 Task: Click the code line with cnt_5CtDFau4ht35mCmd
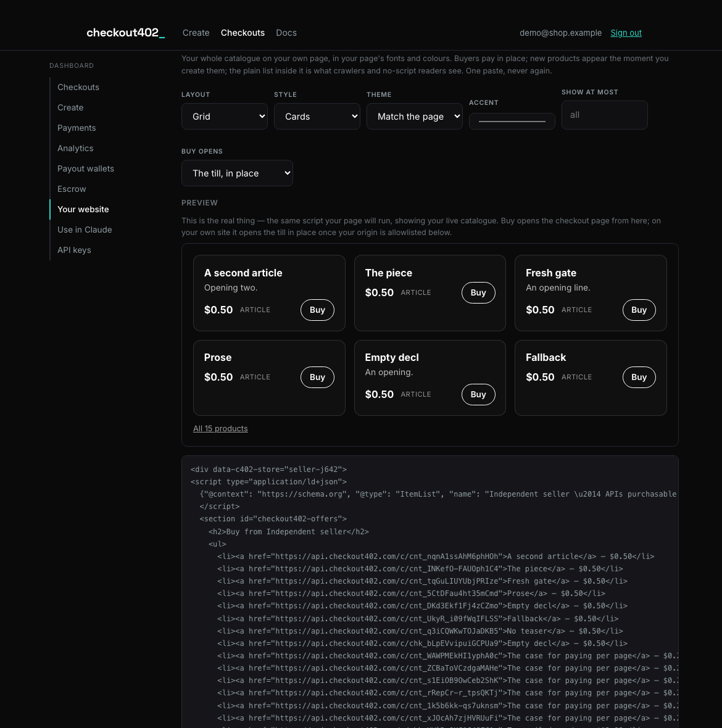tap(412, 594)
